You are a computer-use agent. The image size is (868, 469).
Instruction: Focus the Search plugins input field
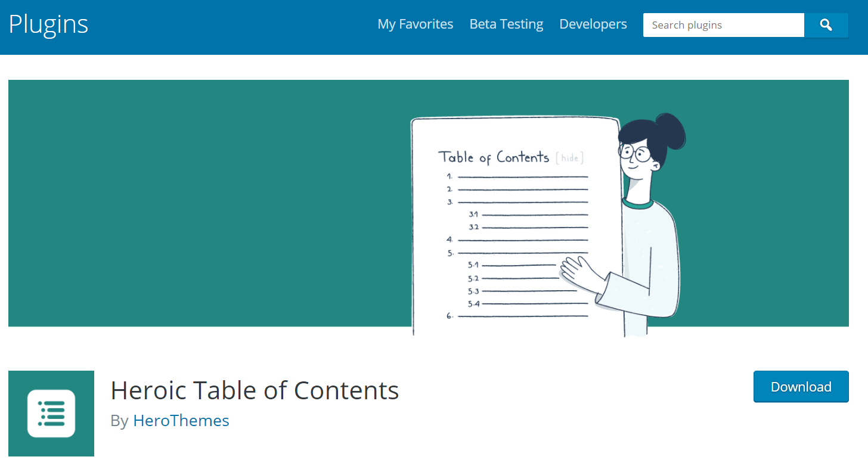click(723, 25)
